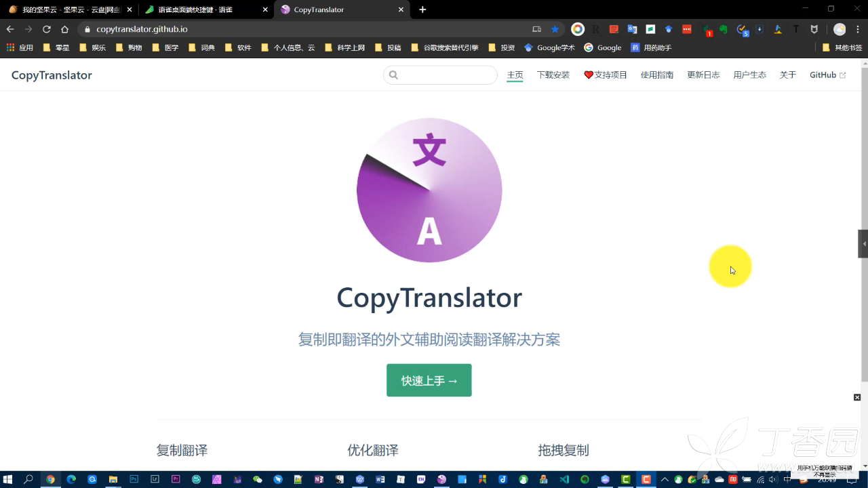This screenshot has height=488, width=868.
Task: Expand the 购物 bookmarks folder
Action: click(x=129, y=47)
